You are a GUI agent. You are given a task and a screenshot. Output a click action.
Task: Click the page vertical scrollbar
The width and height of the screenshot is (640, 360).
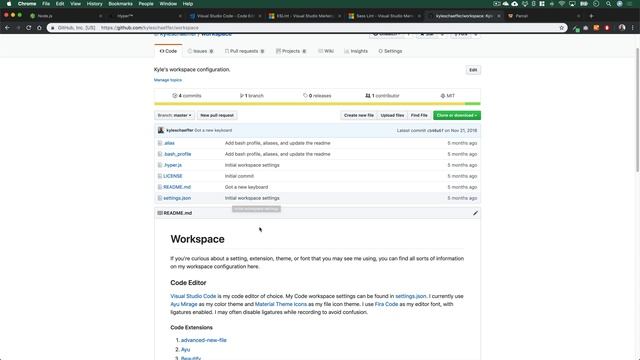[x=637, y=110]
